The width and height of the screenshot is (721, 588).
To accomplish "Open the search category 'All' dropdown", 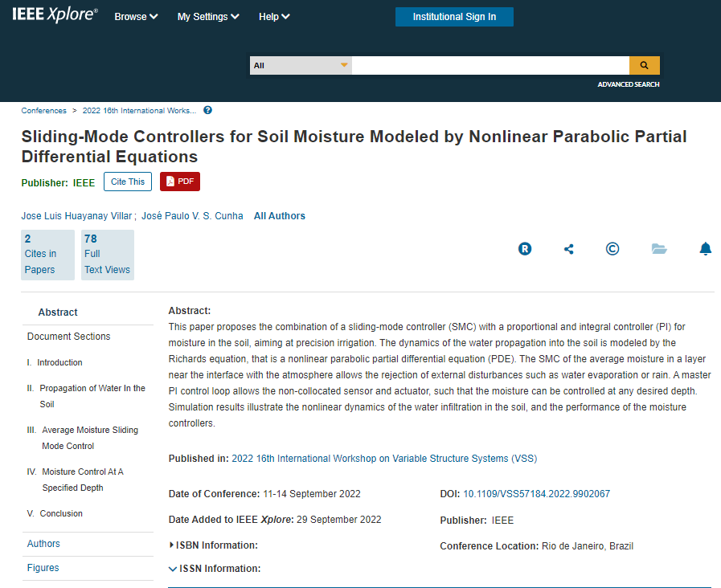I will pyautogui.click(x=301, y=65).
